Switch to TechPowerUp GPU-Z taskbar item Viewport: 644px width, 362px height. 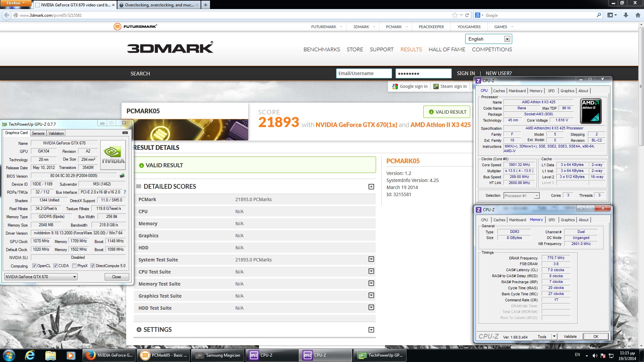click(x=380, y=355)
